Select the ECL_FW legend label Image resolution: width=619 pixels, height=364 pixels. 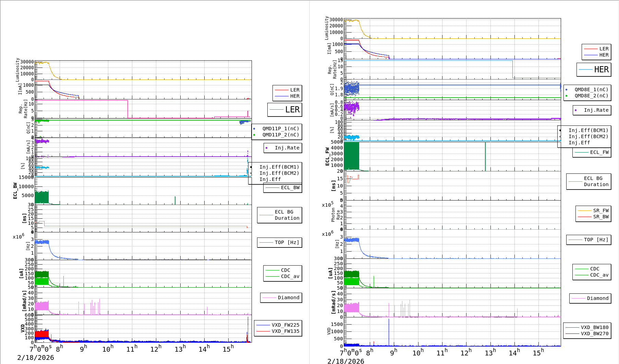pos(599,153)
